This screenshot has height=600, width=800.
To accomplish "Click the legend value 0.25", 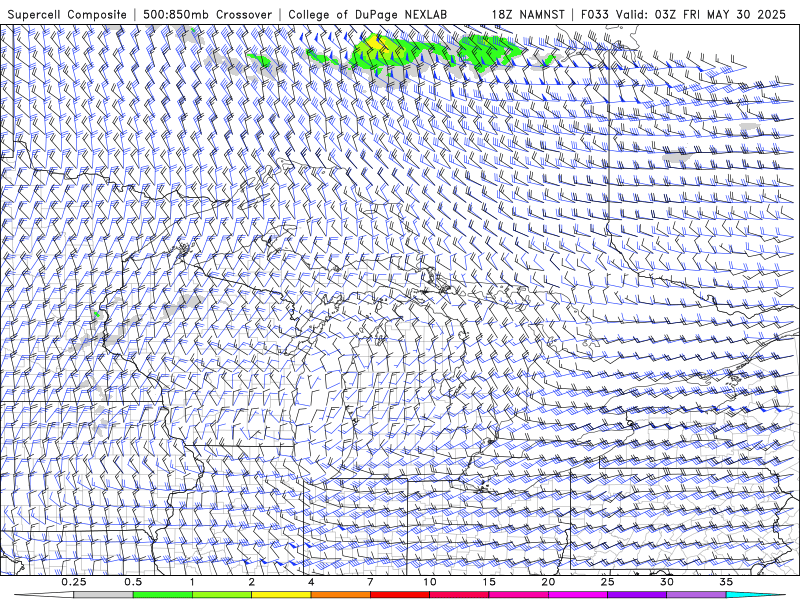I will coord(74,582).
